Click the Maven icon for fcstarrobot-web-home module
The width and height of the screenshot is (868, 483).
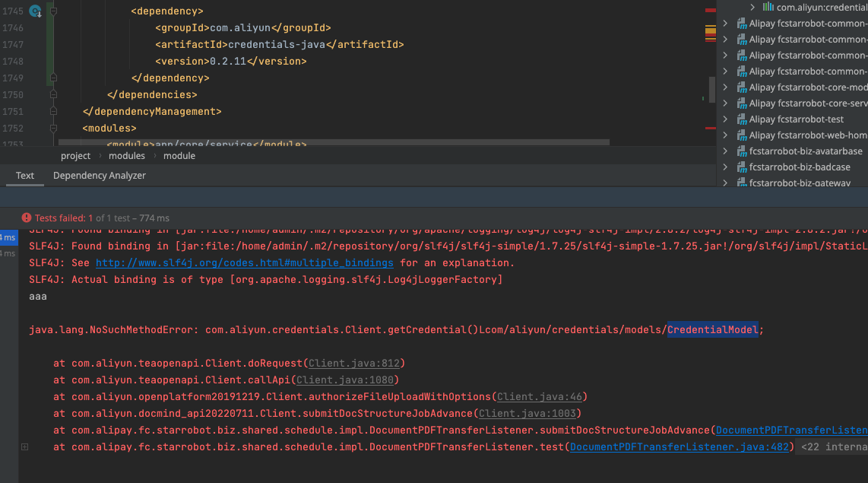click(x=741, y=135)
